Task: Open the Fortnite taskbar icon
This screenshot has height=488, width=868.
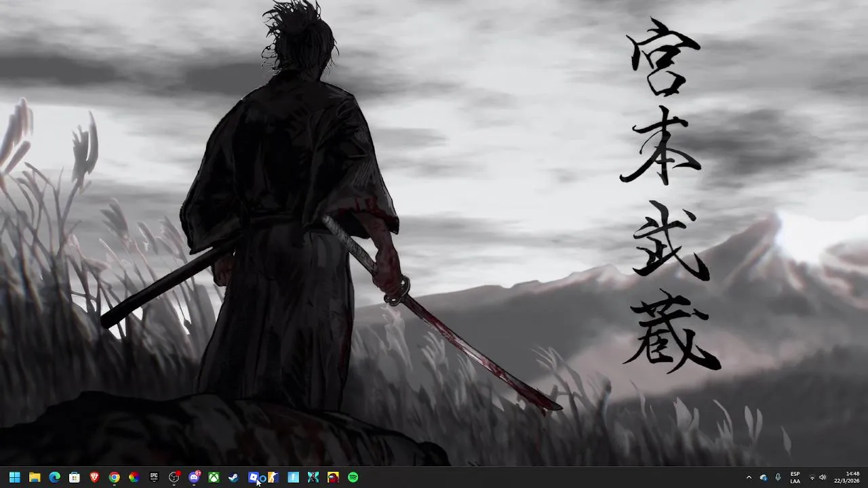Action: pyautogui.click(x=293, y=477)
